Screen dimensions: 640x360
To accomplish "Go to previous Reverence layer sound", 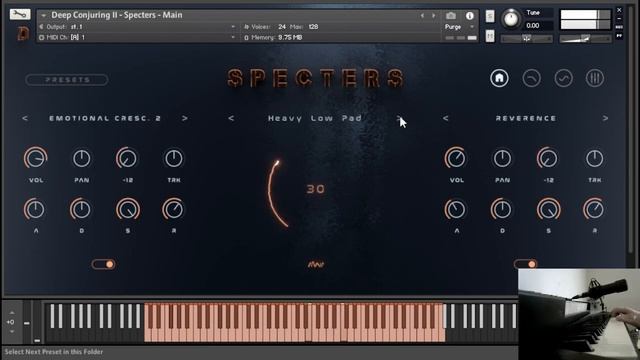I will click(446, 118).
